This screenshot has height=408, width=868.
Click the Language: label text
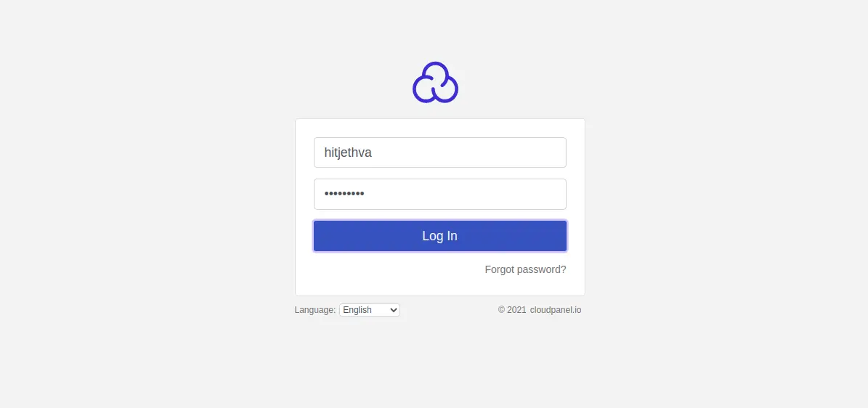click(x=315, y=310)
